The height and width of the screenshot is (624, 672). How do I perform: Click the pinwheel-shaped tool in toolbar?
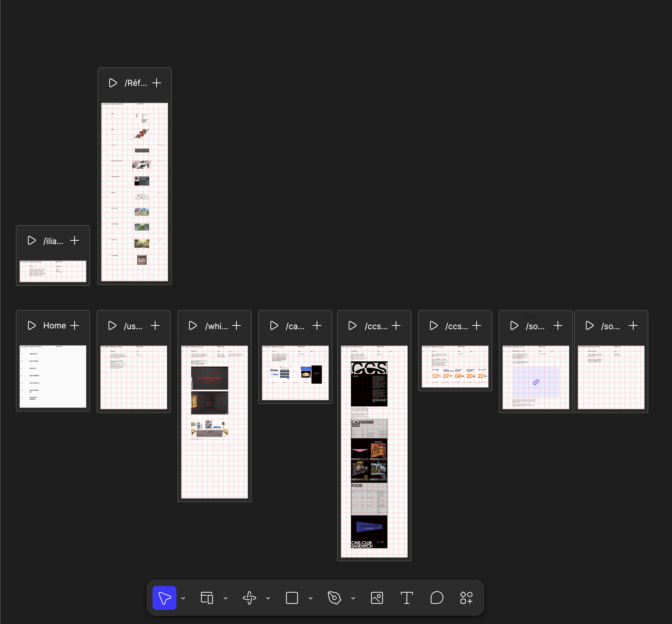click(x=249, y=598)
